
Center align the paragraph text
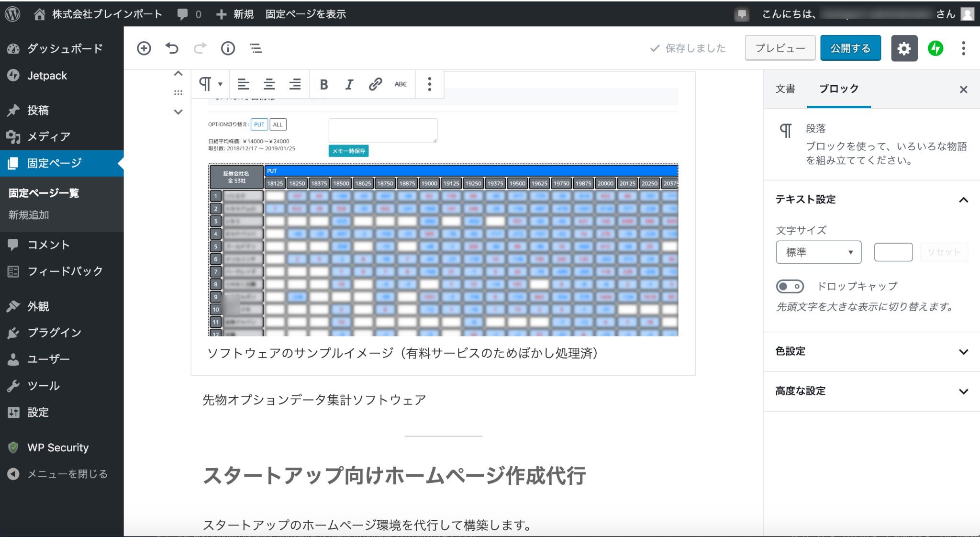[x=269, y=85]
